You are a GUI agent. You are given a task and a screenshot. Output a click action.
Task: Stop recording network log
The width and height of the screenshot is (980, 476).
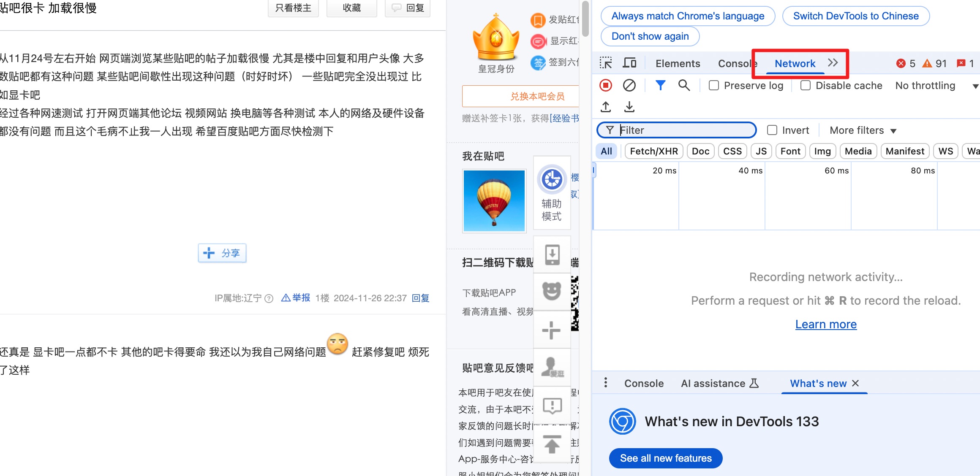(606, 86)
